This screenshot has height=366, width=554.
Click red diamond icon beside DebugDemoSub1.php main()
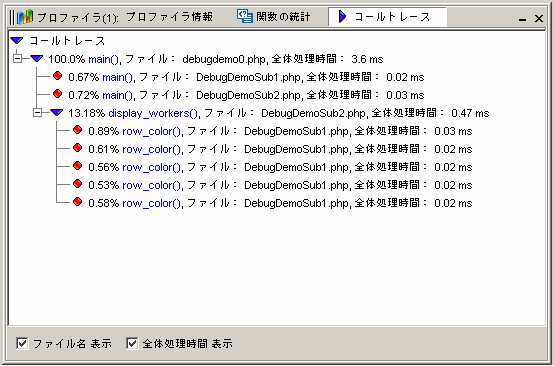click(57, 76)
